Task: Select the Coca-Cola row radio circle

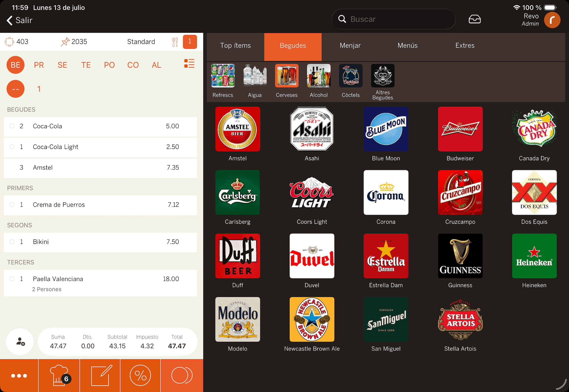Action: pos(12,126)
